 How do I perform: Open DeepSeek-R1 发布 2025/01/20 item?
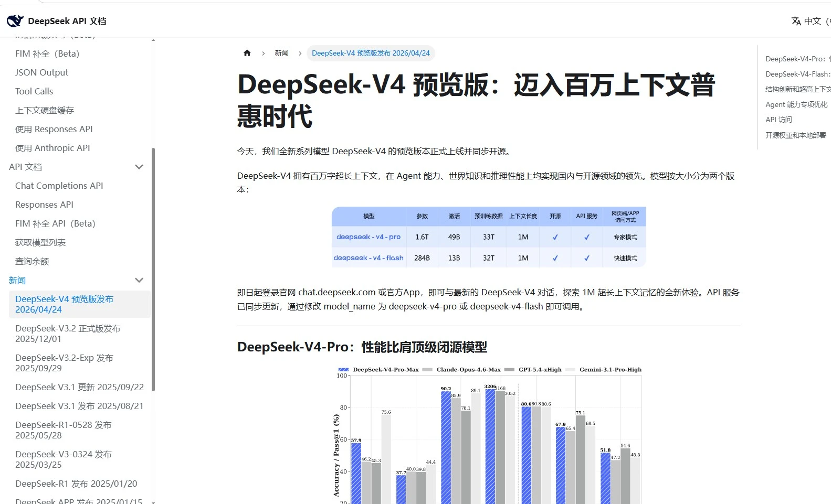(76, 484)
